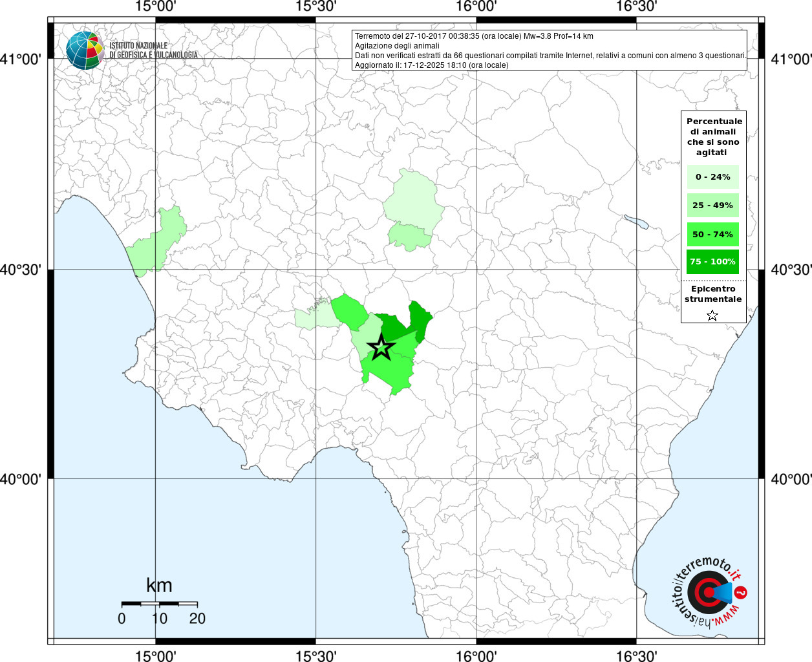812x662 pixels.
Task: Click the right 40°00' latitude label
Action: coord(791,479)
